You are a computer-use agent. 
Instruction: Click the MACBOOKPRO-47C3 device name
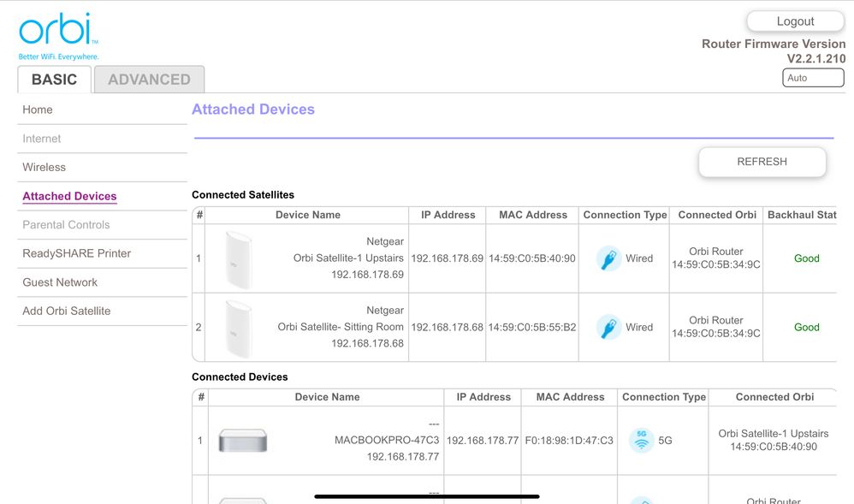pyautogui.click(x=386, y=440)
